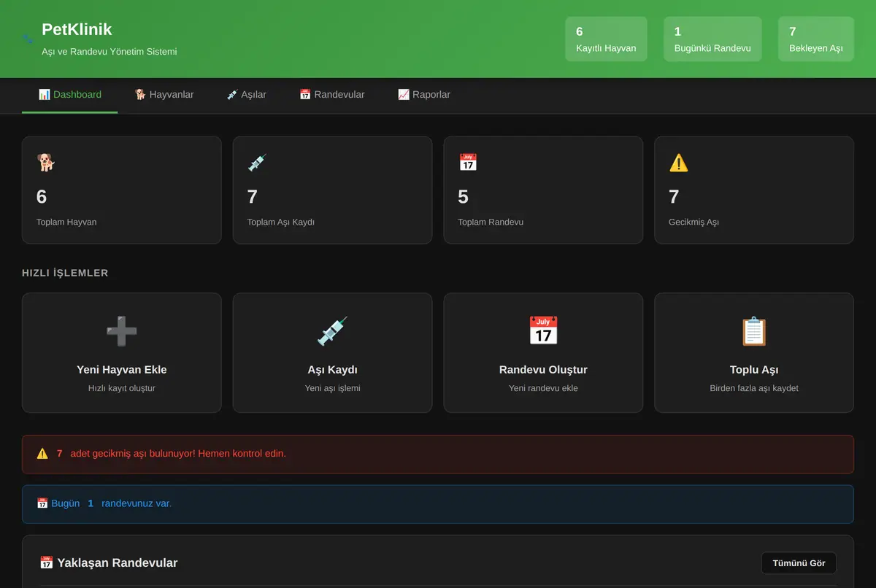Open the Dashboard tab
This screenshot has height=588, width=876.
[x=70, y=95]
